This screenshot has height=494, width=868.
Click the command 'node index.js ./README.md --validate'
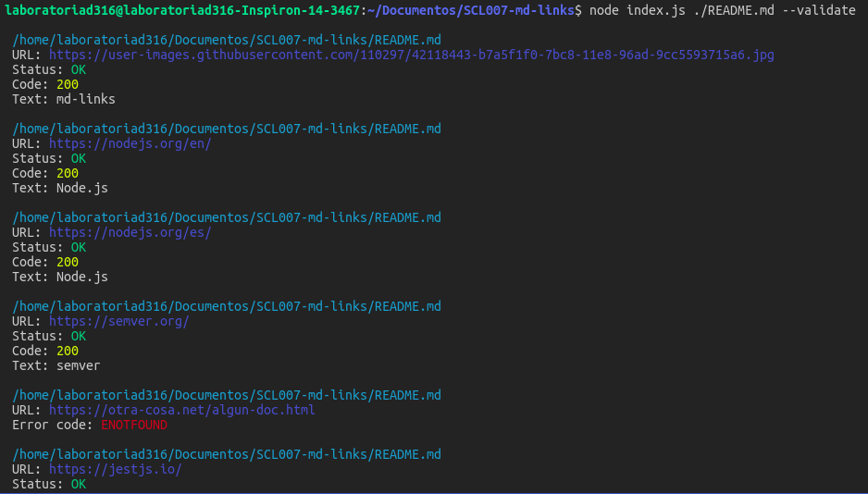(x=723, y=10)
